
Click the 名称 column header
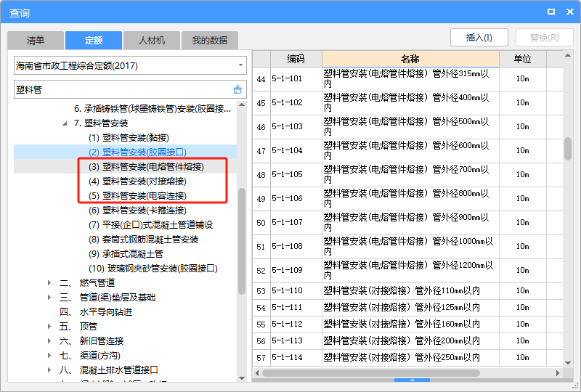tap(410, 59)
